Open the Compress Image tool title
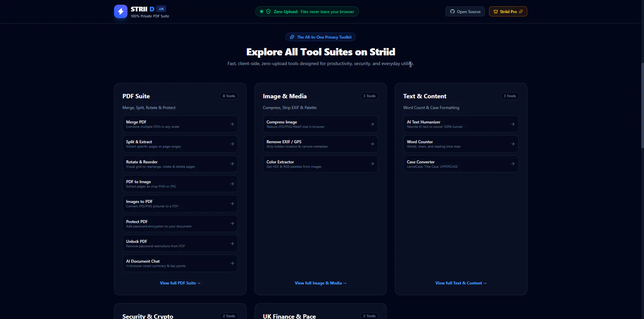 pos(282,122)
